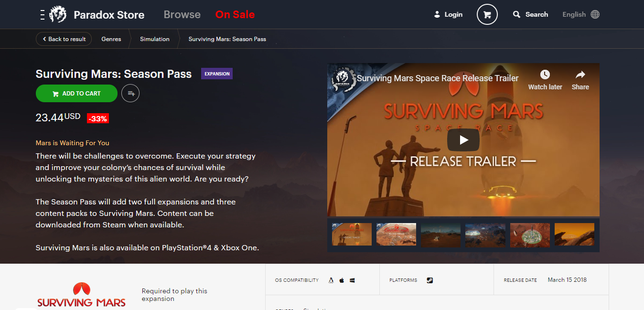This screenshot has height=310, width=644.
Task: Select the last orange Mars screenshot thumbnail
Action: click(574, 235)
